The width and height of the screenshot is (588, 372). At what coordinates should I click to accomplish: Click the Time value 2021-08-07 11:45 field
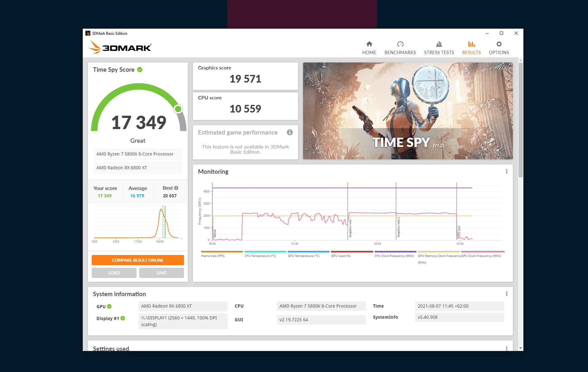460,306
